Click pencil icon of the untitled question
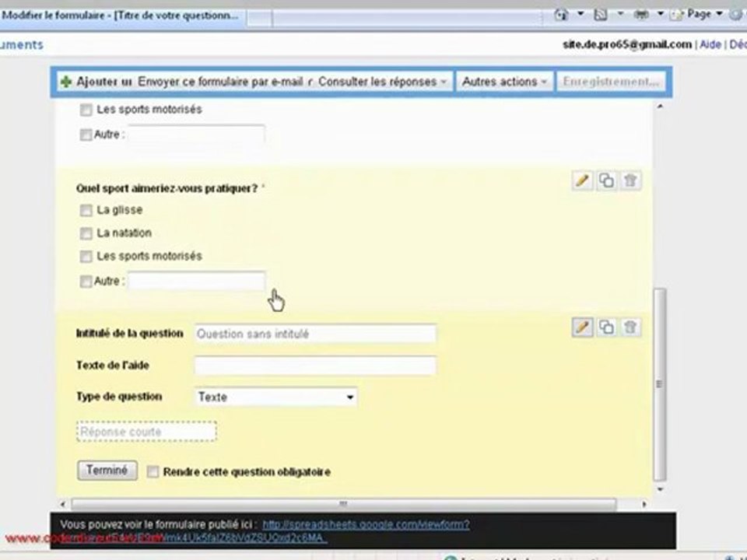The width and height of the screenshot is (747, 560). point(582,327)
